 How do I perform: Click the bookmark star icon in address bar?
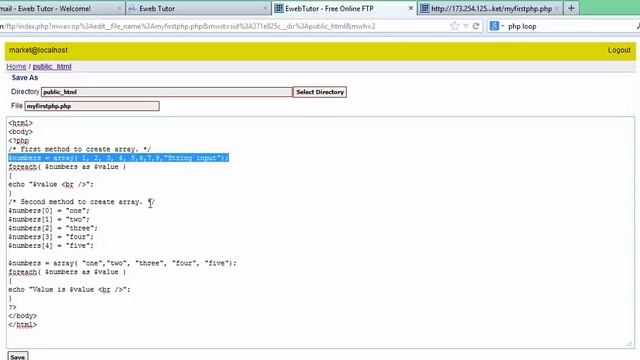[454, 26]
